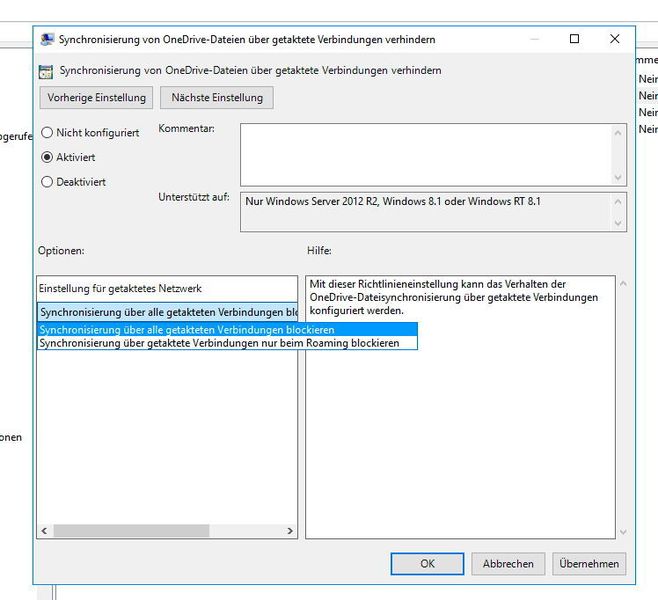Click the policy dialog title bar icon
This screenshot has width=658, height=600.
point(47,39)
